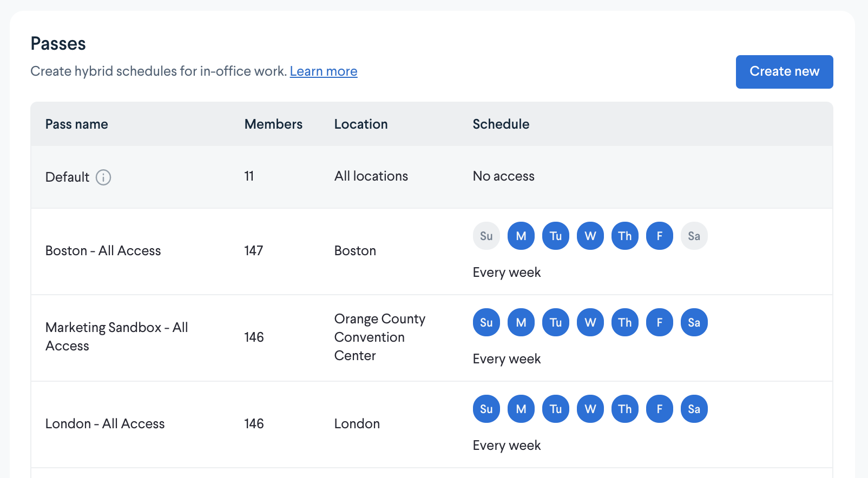Select W day in London row
Viewport: 868px width, 478px height.
pyautogui.click(x=590, y=409)
